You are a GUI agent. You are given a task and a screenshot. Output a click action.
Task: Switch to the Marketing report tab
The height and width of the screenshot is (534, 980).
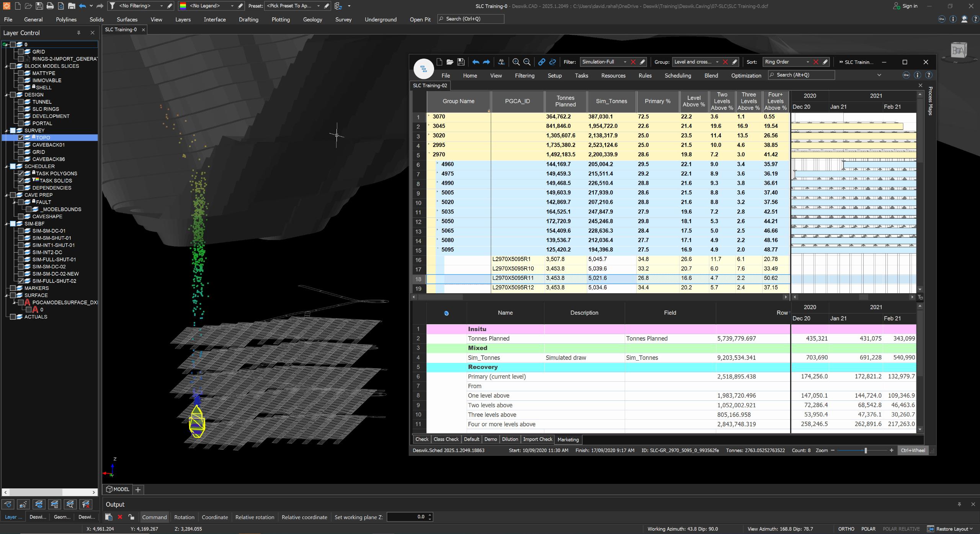pos(568,439)
